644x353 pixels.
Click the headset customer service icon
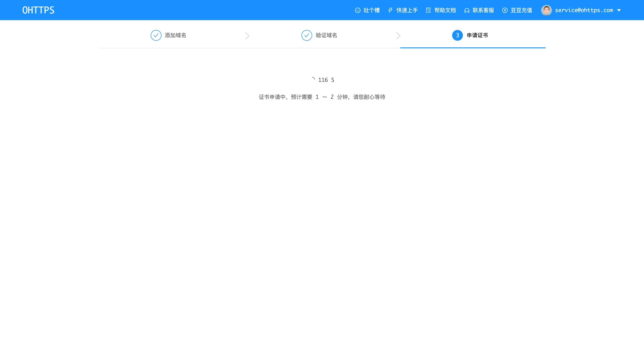pos(467,10)
